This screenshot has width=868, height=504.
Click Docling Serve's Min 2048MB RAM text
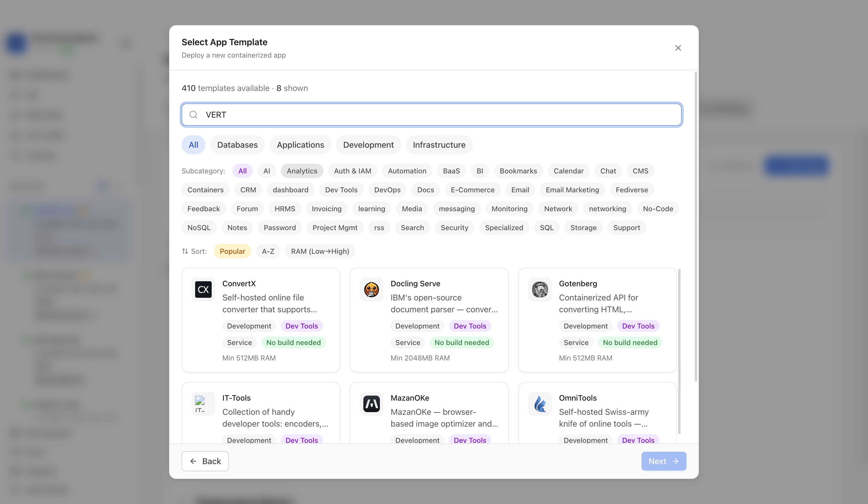pos(420,358)
